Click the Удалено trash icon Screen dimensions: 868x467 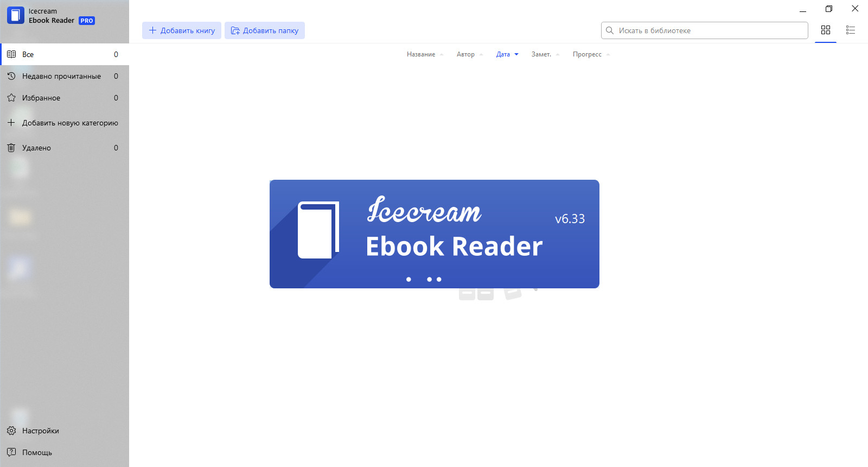click(x=11, y=148)
